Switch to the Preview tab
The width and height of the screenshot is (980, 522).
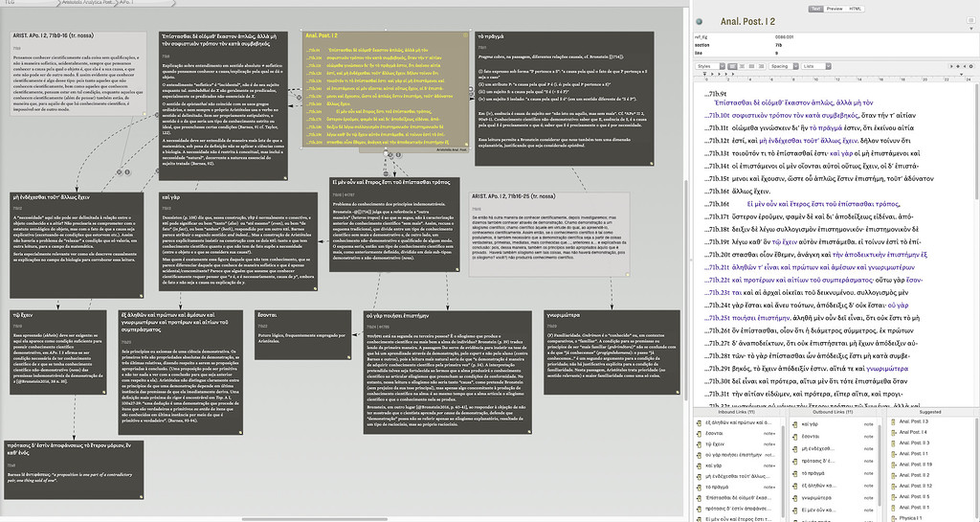tap(835, 9)
